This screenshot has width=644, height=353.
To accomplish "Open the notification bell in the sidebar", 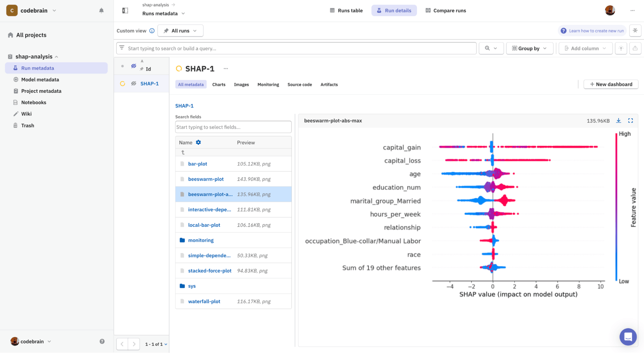I will point(101,10).
